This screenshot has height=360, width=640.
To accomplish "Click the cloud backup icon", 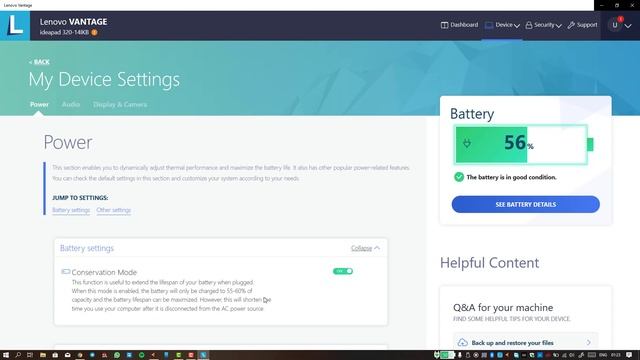I will click(462, 342).
